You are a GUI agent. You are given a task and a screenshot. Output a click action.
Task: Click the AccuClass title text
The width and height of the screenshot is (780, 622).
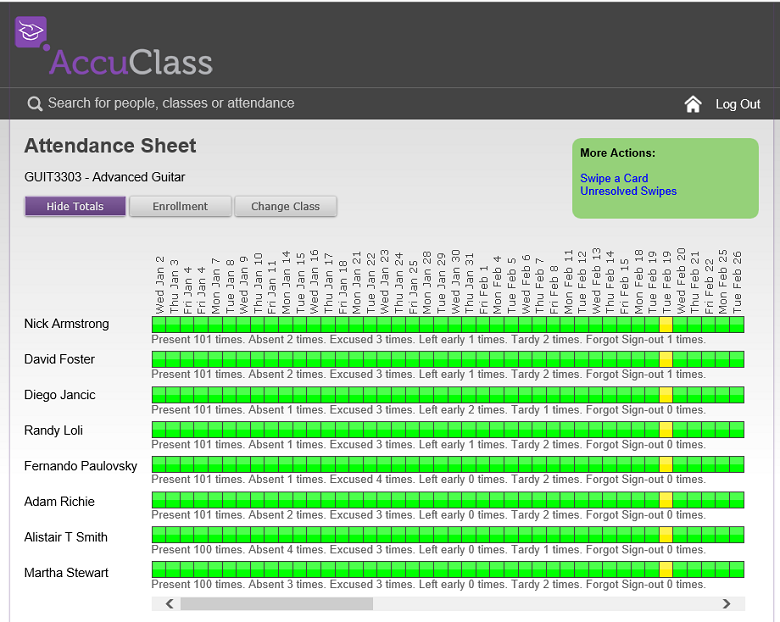(x=131, y=62)
